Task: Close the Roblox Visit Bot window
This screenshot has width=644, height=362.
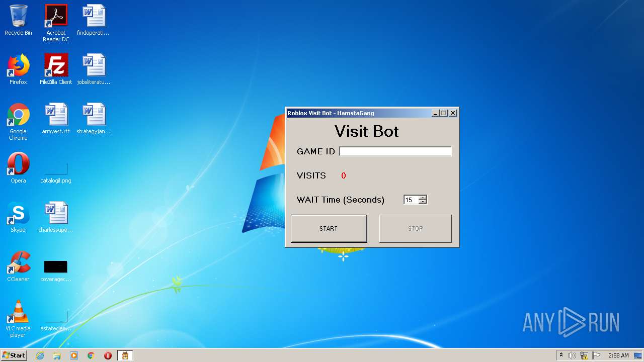Action: pos(453,113)
